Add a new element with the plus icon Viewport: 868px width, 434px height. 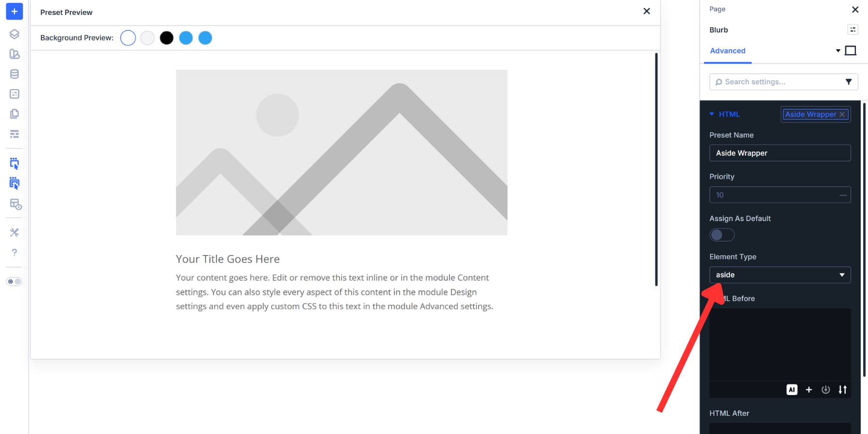[14, 11]
